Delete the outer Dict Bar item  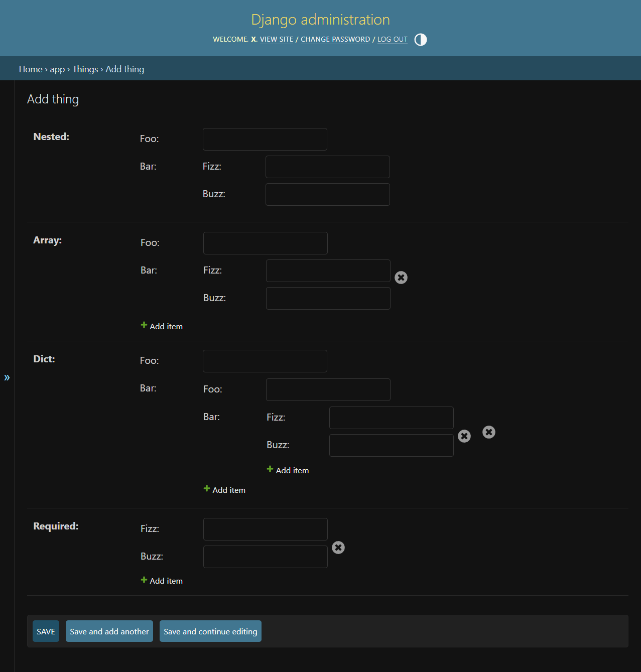[x=488, y=432]
